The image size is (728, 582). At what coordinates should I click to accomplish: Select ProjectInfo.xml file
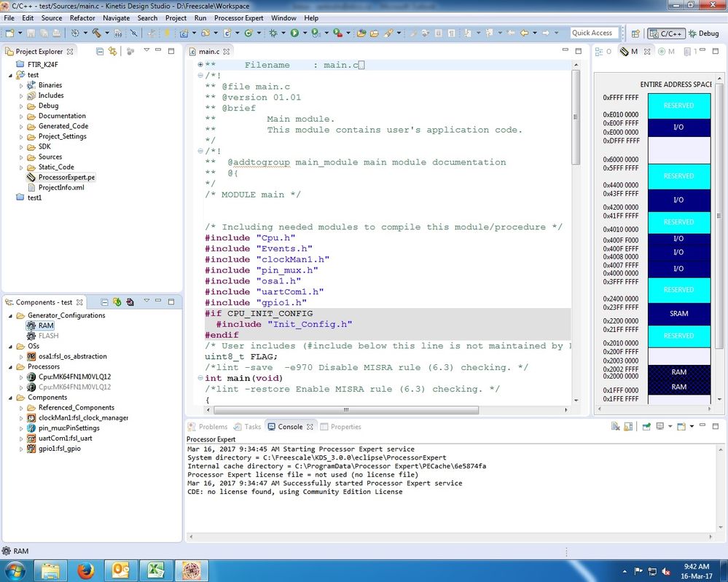click(56, 187)
